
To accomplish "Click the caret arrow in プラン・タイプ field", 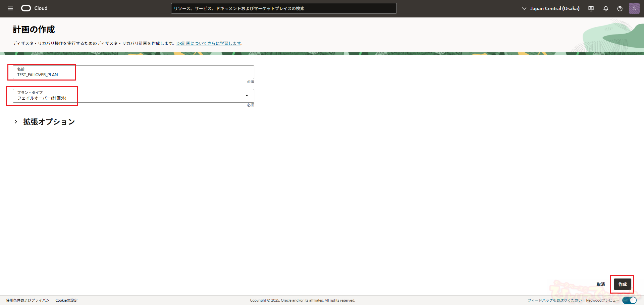I will [247, 96].
